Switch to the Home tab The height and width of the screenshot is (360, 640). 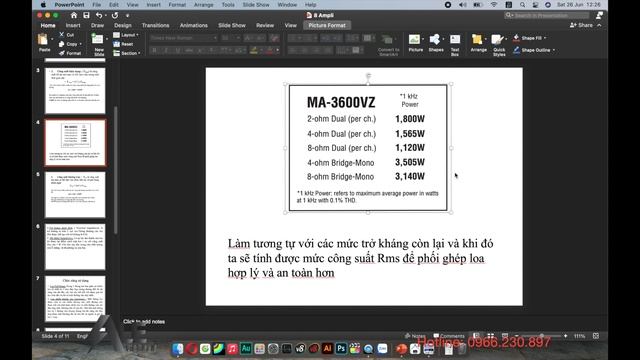[48, 25]
